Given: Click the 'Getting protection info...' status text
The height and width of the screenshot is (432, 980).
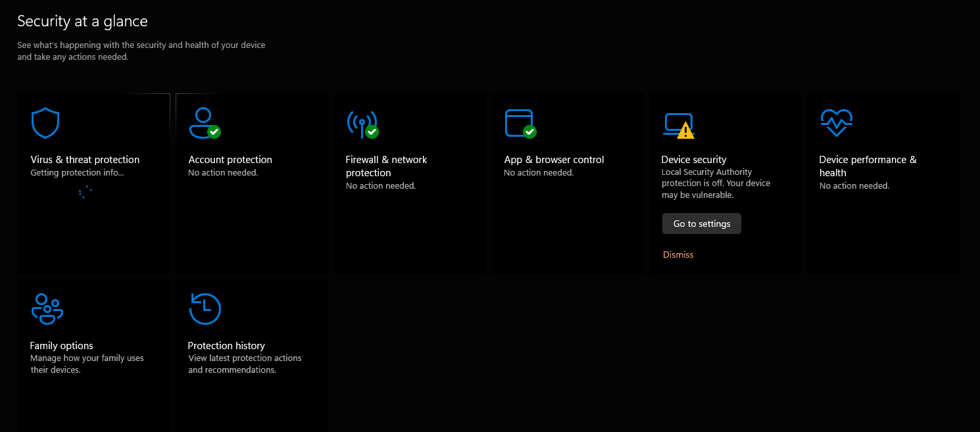Looking at the screenshot, I should [77, 173].
